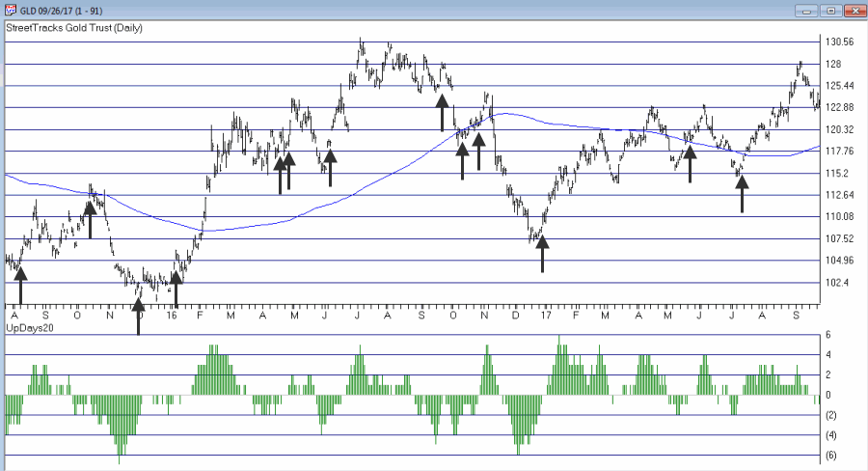868x471 pixels.
Task: Click the '16' year marker on the date axis
Action: pos(172,316)
